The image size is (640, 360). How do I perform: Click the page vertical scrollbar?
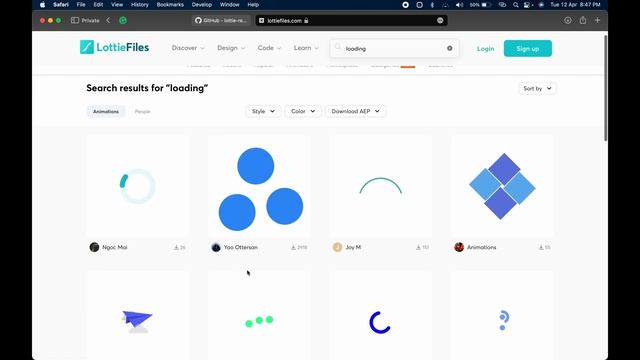(x=605, y=88)
